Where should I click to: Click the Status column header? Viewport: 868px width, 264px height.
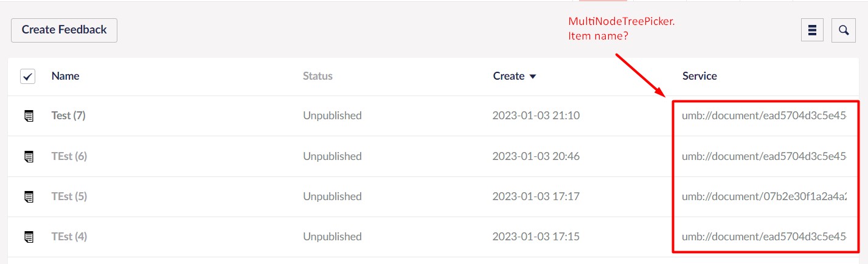coord(318,76)
